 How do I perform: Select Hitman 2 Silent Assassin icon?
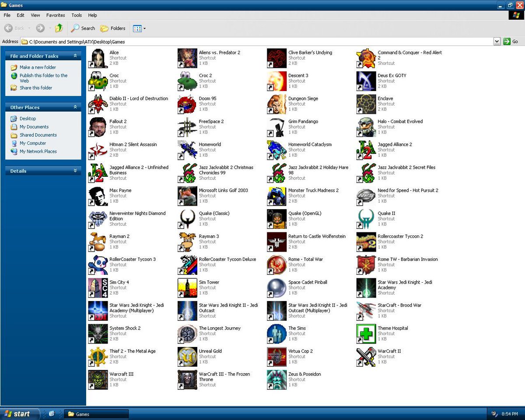pyautogui.click(x=98, y=150)
